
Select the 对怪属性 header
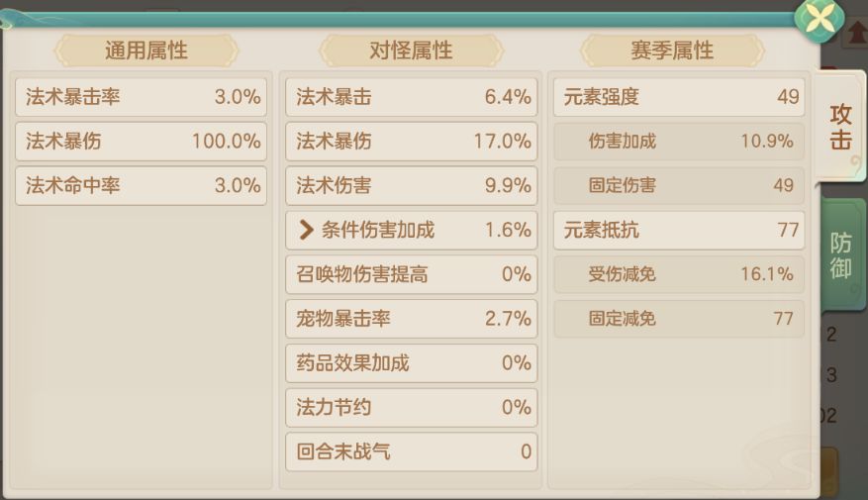click(x=411, y=50)
